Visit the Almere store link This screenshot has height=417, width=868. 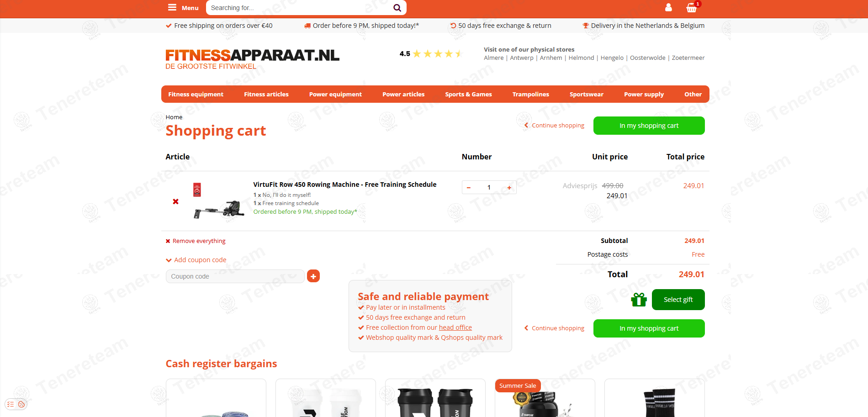pos(494,58)
